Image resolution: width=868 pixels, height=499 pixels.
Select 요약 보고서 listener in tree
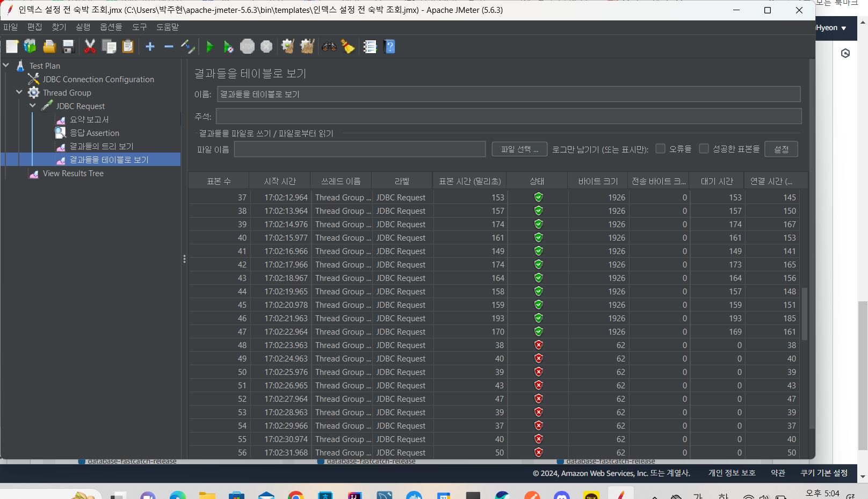89,119
